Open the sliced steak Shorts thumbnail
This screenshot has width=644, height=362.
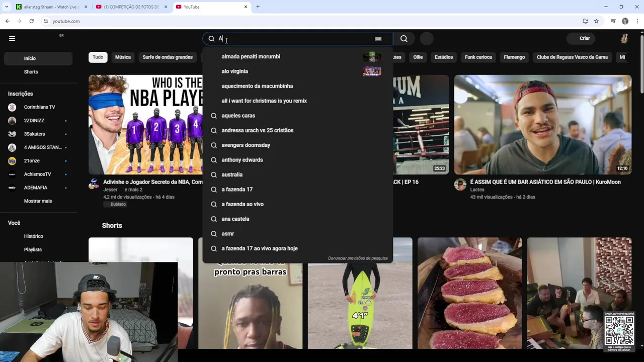(x=469, y=293)
